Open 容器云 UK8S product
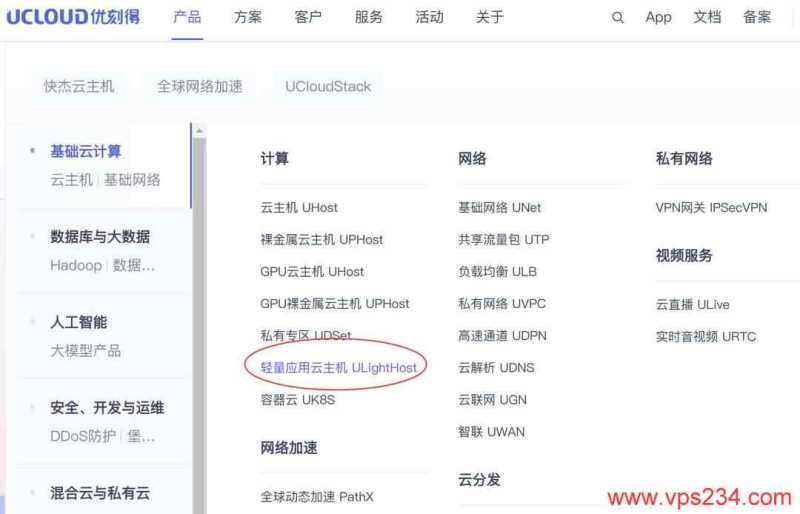Image resolution: width=800 pixels, height=514 pixels. (x=297, y=400)
